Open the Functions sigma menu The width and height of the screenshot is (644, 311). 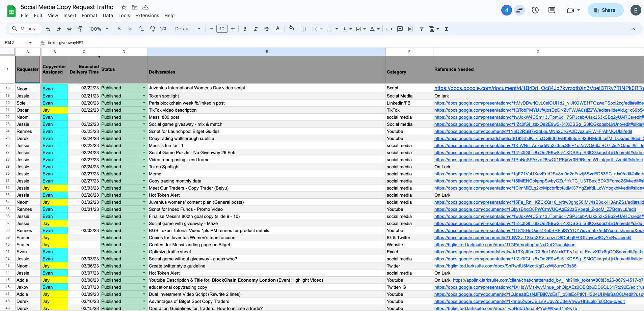[447, 29]
